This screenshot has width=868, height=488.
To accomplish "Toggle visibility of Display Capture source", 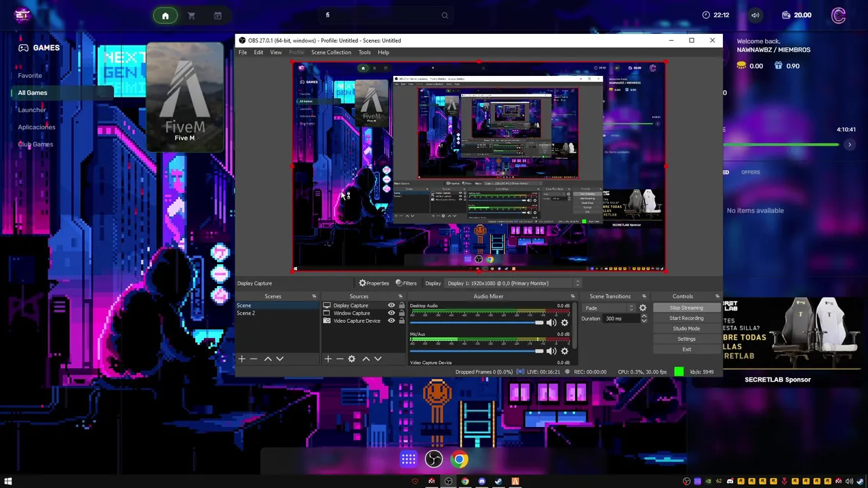I will click(x=391, y=306).
